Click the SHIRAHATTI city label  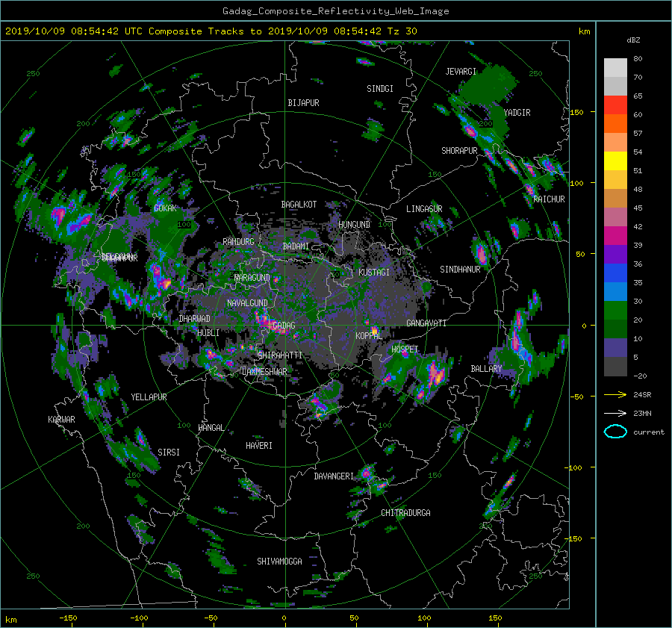click(x=280, y=355)
